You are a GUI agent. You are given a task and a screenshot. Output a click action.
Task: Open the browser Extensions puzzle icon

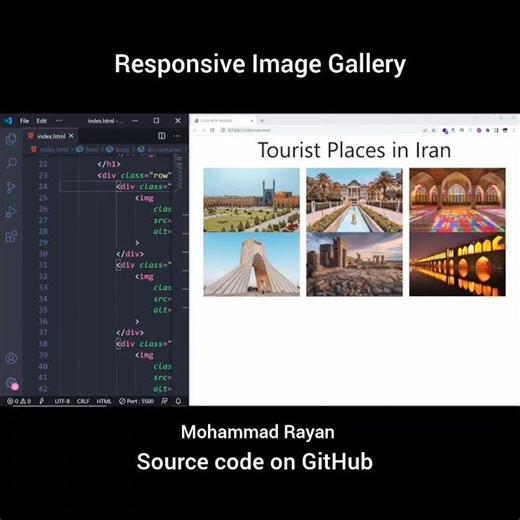pos(488,130)
